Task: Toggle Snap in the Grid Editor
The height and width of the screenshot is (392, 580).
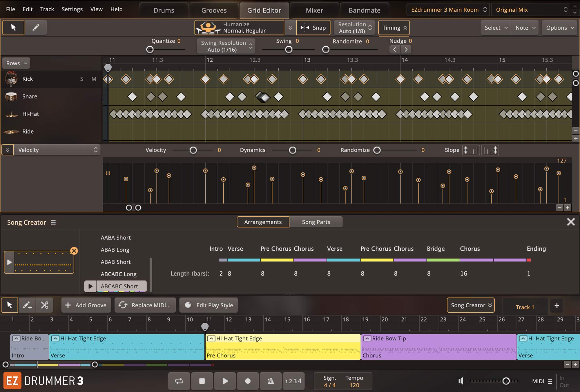Action: coord(313,28)
